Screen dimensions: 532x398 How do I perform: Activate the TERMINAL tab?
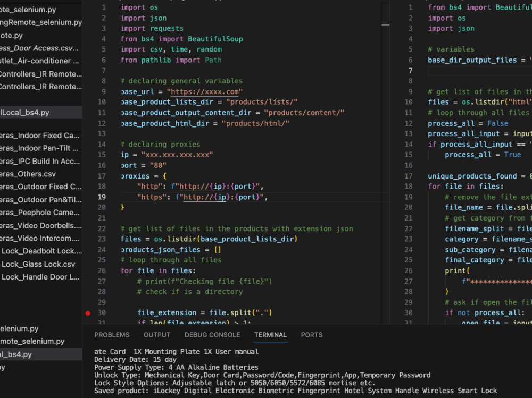tap(270, 335)
